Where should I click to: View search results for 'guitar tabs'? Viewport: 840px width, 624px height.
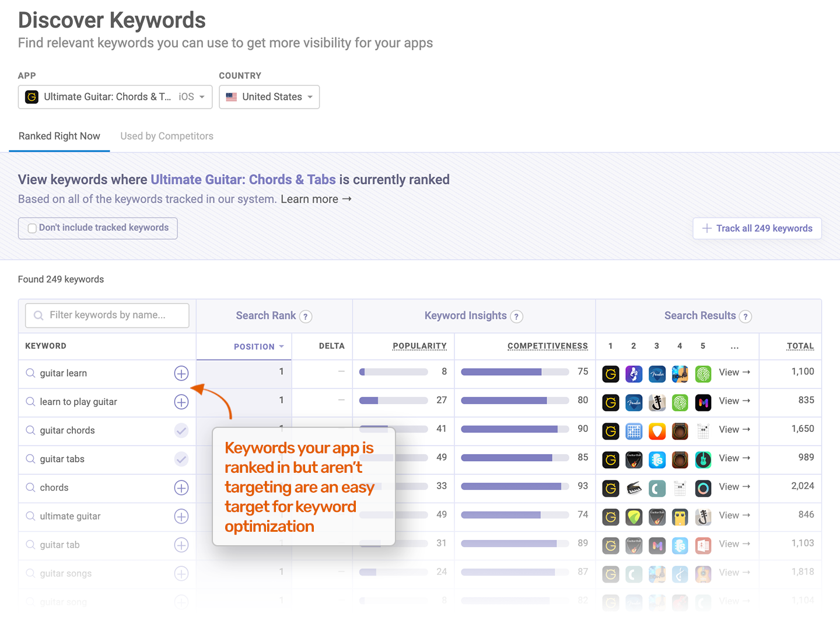pos(734,458)
